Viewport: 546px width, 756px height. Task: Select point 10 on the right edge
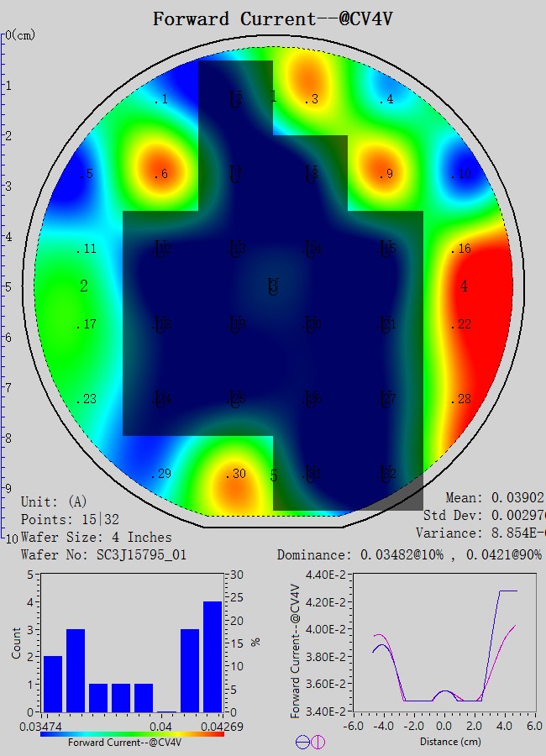[x=460, y=175]
